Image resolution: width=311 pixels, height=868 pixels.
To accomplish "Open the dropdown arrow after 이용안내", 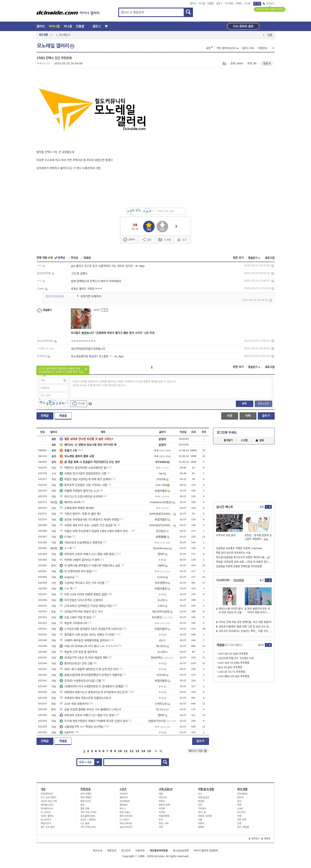I will pos(273,48).
